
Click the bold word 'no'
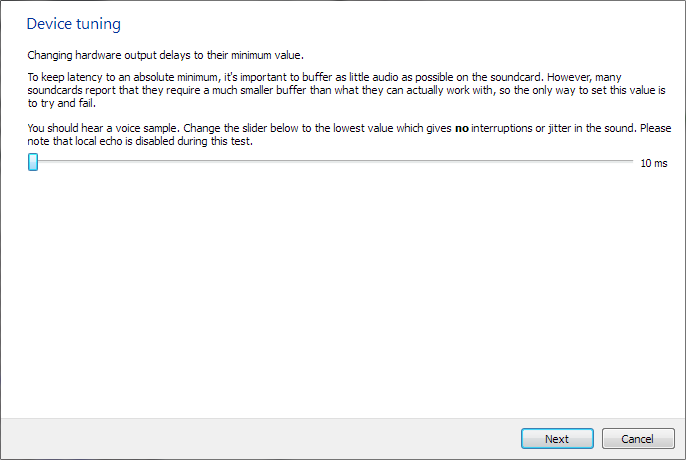(x=462, y=128)
